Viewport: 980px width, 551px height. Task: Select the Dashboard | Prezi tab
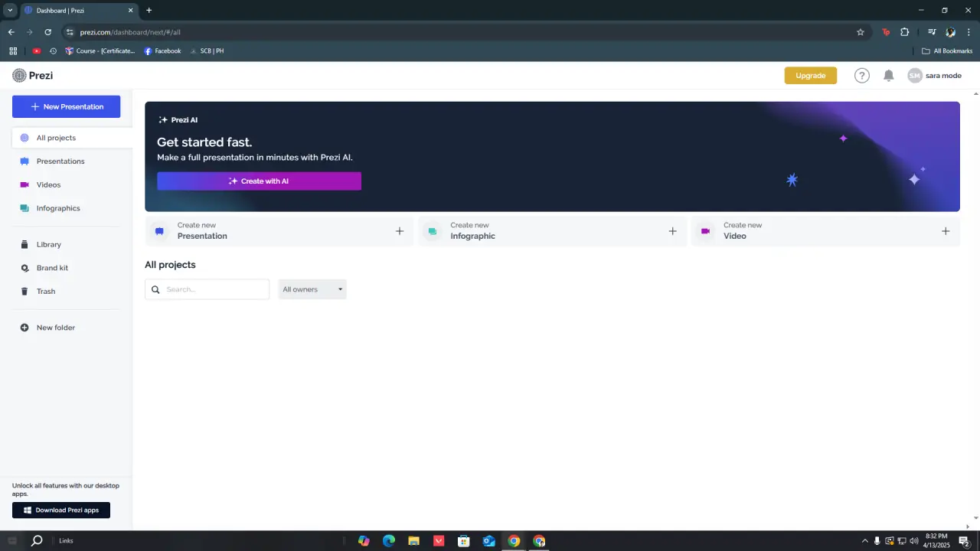79,11
